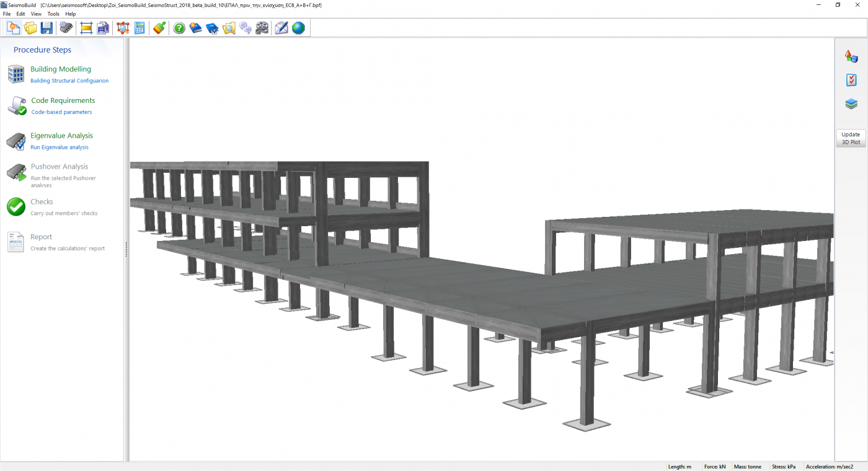Image resolution: width=868 pixels, height=471 pixels.
Task: Open the View menu
Action: pyautogui.click(x=36, y=14)
